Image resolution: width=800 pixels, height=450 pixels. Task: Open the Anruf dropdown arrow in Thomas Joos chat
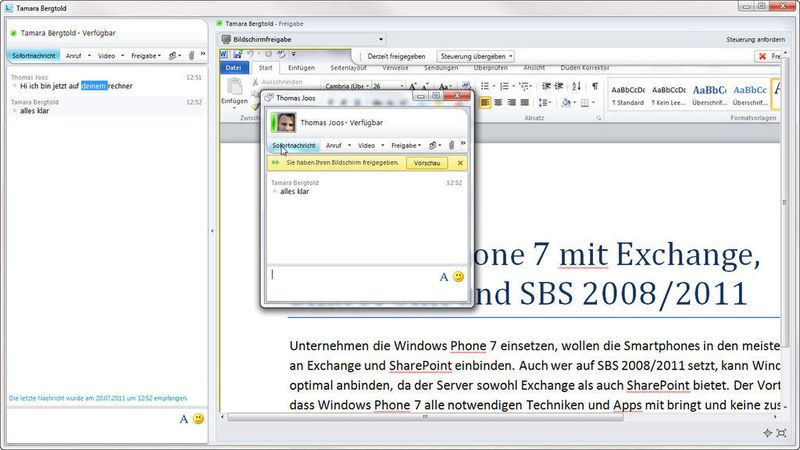(x=349, y=145)
